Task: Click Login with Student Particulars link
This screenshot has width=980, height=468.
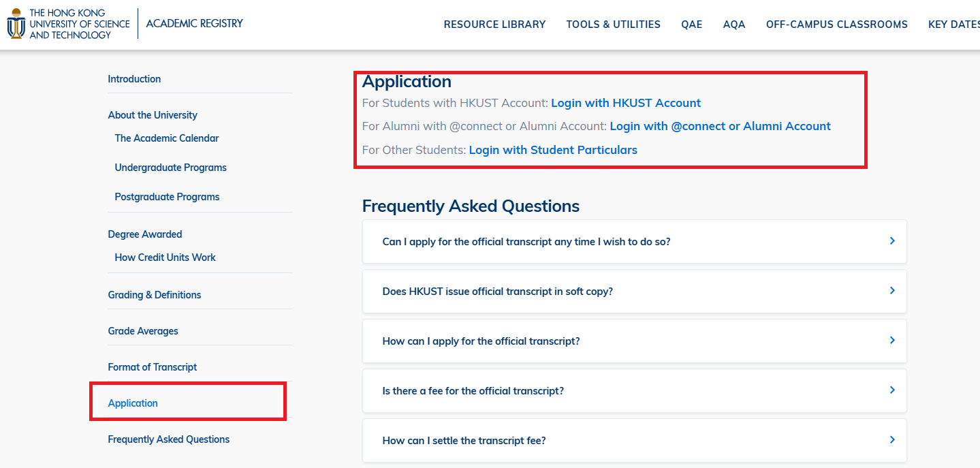Action: click(553, 150)
